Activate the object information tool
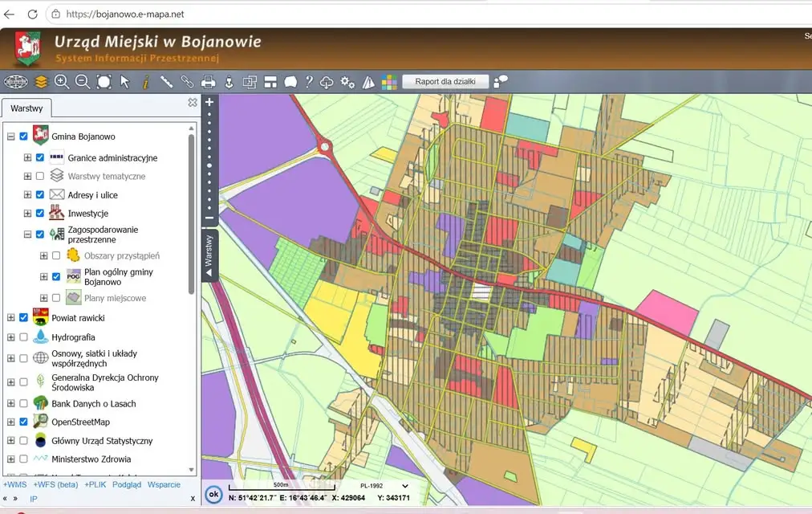Viewport: 812px width, 514px height. tap(146, 82)
